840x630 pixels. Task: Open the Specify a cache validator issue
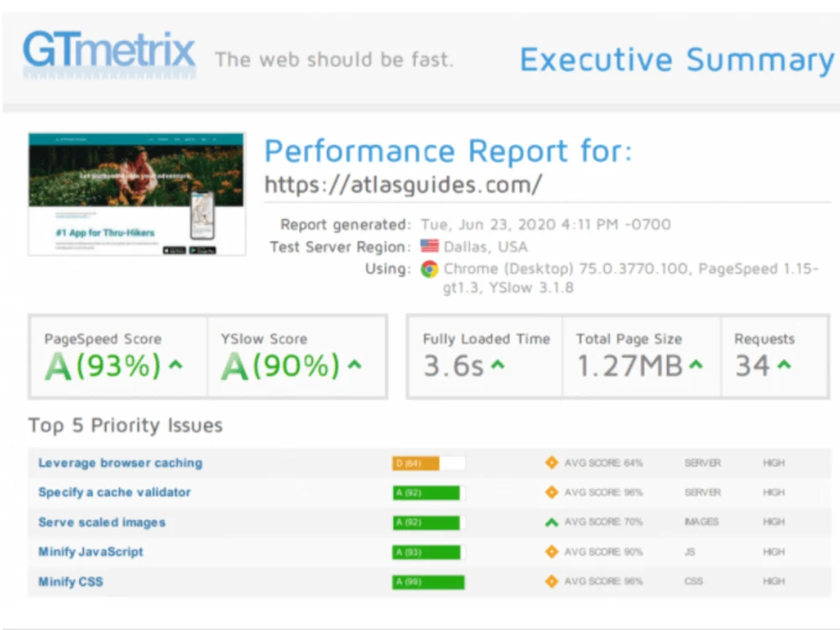(x=114, y=492)
